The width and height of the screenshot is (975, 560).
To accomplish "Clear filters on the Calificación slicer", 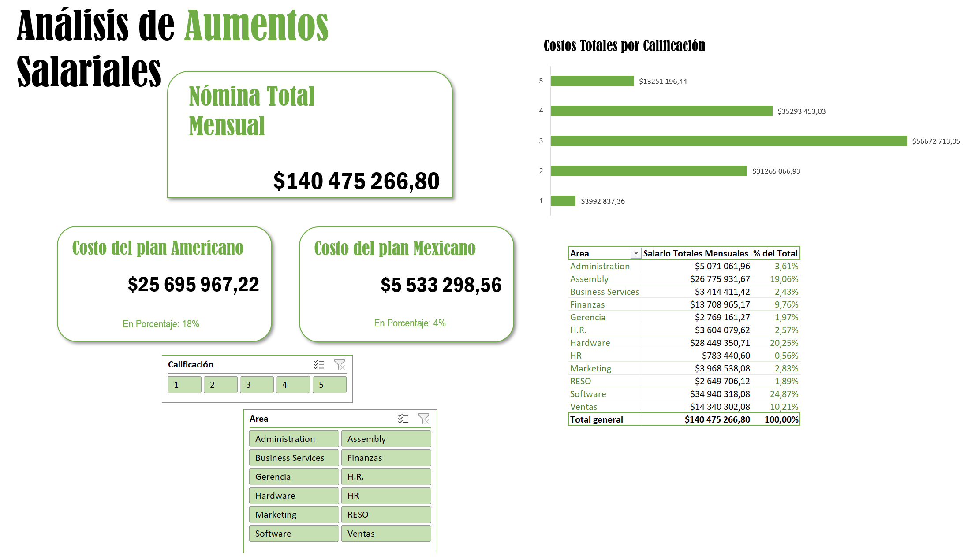I will (x=340, y=364).
